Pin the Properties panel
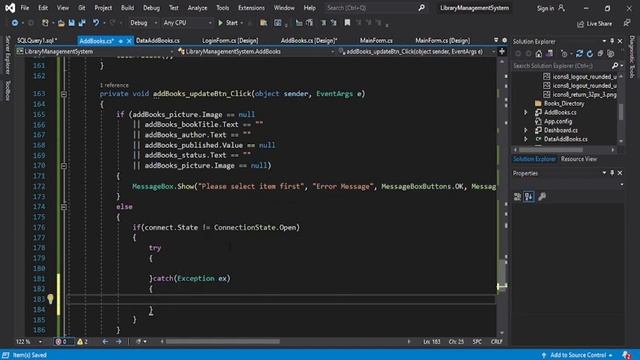640x360 pixels. (x=612, y=173)
